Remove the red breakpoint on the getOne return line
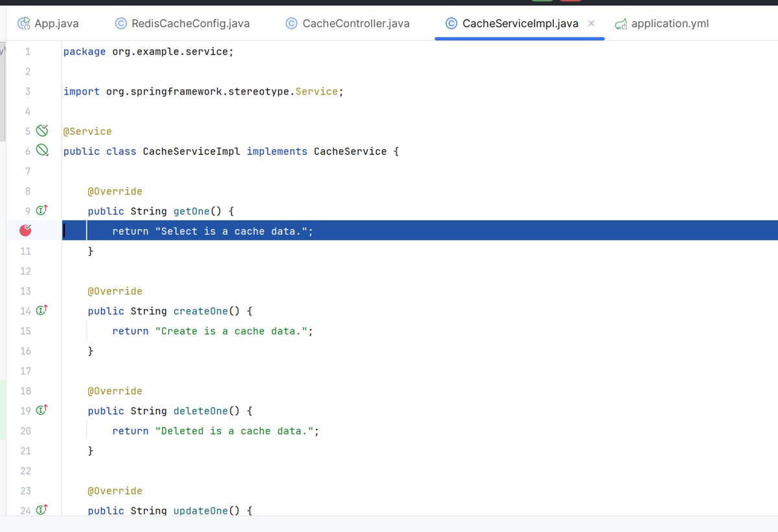Image resolution: width=778 pixels, height=532 pixels. click(26, 230)
